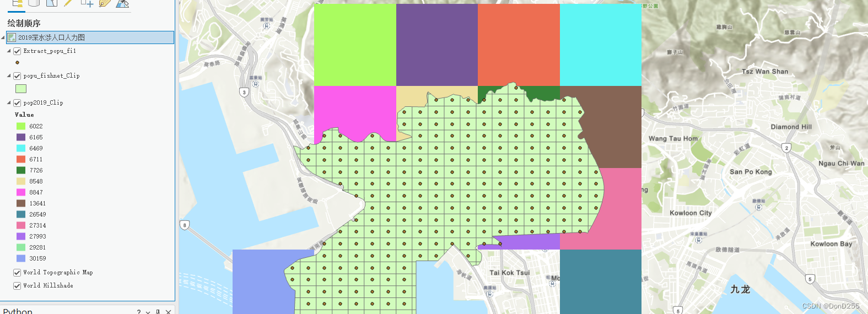Select the List By Snapping icon

(87, 3)
